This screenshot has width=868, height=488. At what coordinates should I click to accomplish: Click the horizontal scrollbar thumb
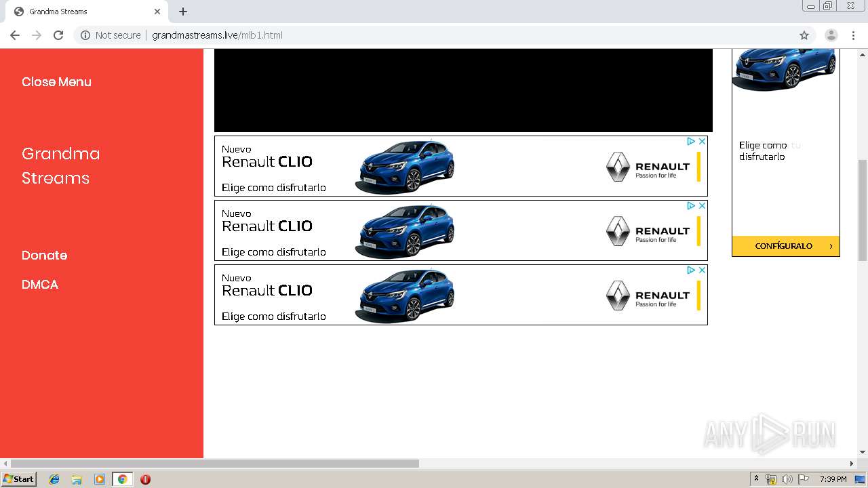pos(215,464)
